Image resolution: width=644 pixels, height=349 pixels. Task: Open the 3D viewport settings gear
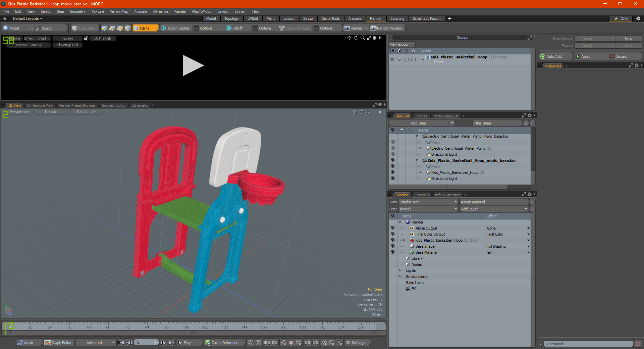[x=380, y=112]
